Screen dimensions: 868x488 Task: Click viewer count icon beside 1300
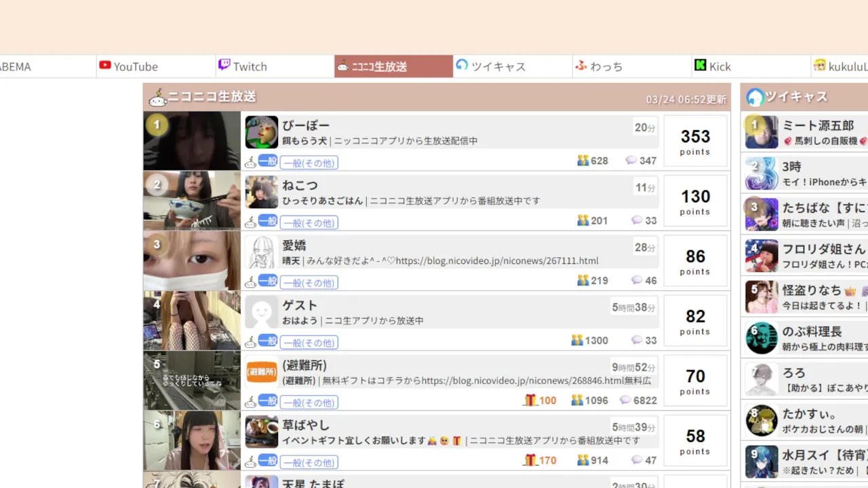577,340
